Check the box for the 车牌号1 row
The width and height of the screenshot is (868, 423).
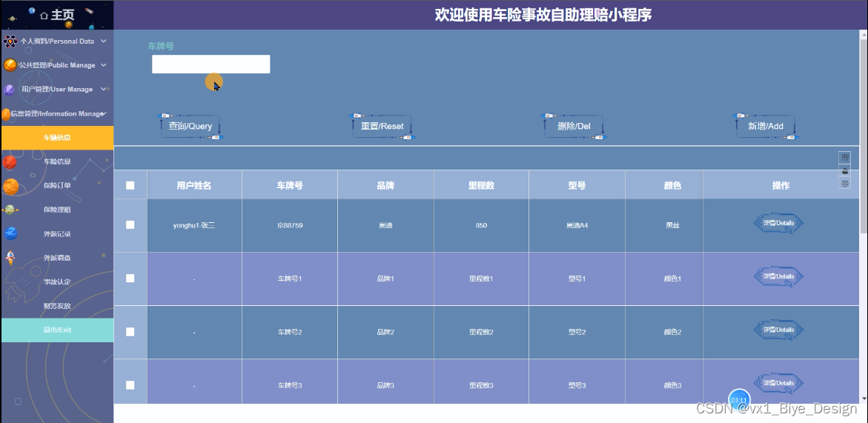pyautogui.click(x=130, y=278)
